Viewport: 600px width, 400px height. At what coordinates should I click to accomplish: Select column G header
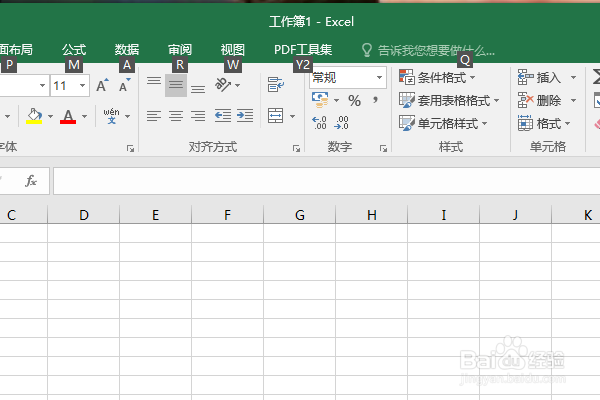[300, 215]
